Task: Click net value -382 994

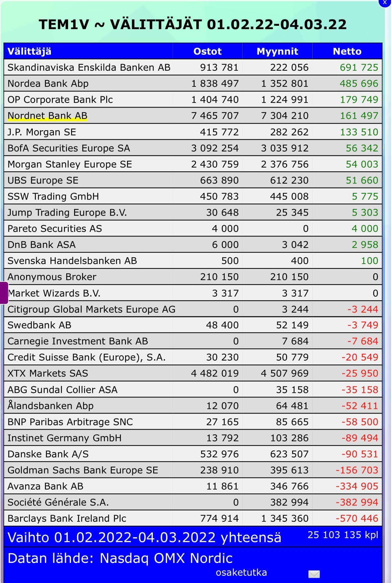Action: pos(357,502)
